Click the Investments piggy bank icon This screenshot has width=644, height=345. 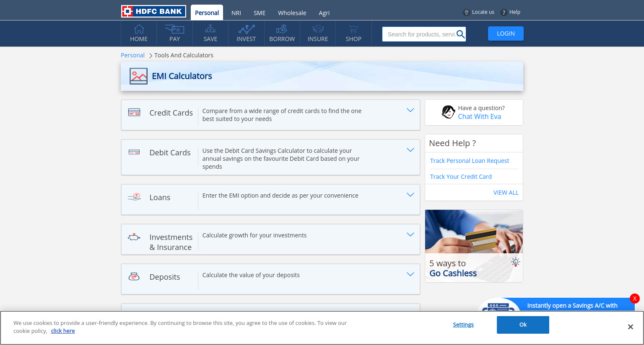point(134,237)
